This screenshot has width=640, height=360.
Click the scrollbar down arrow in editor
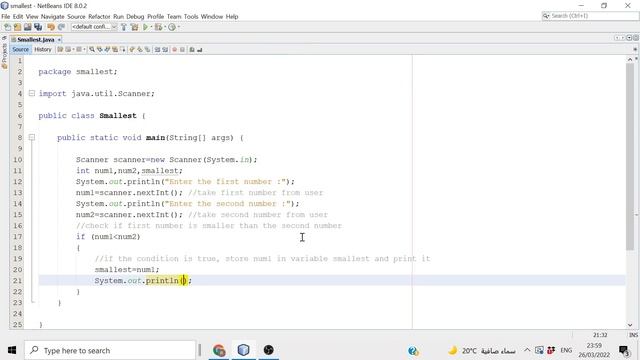(630, 325)
